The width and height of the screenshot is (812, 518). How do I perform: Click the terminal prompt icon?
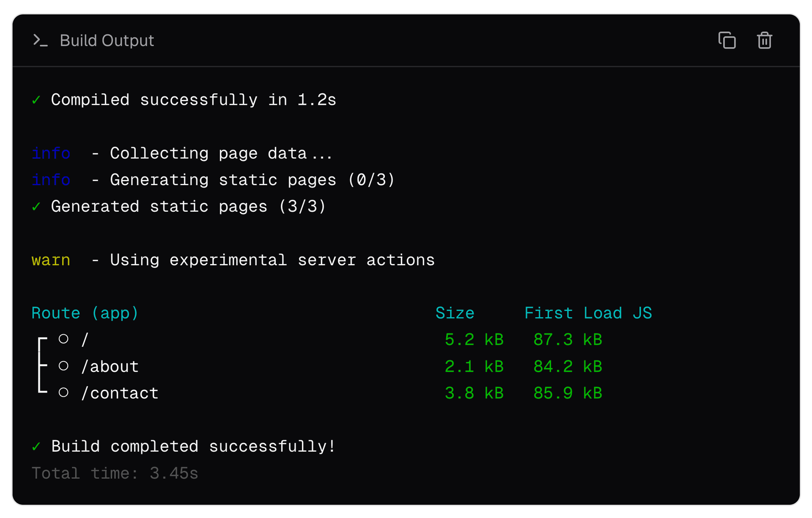pyautogui.click(x=40, y=41)
